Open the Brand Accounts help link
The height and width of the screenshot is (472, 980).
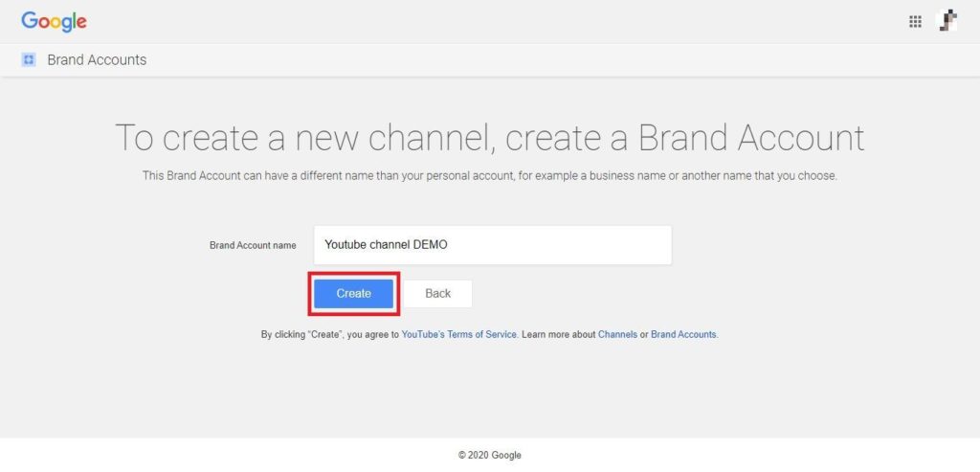click(683, 334)
